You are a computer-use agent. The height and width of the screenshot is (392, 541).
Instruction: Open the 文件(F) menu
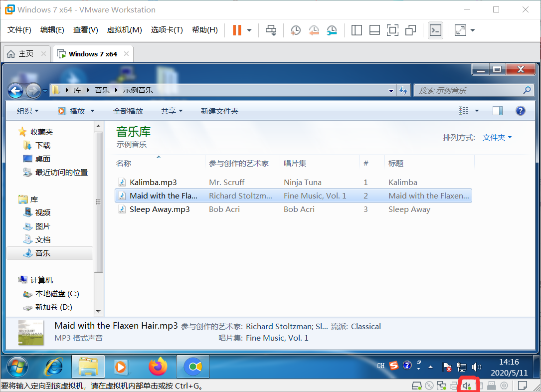click(19, 30)
